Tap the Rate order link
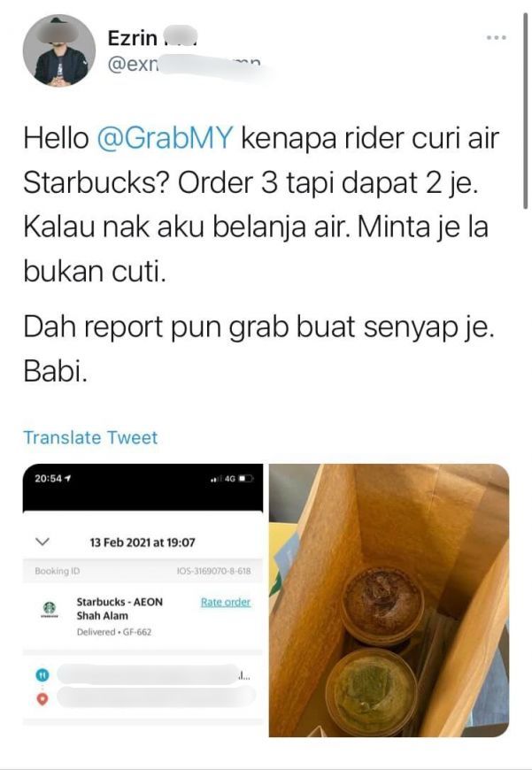Screen dimensions: 532x770 pos(226,602)
